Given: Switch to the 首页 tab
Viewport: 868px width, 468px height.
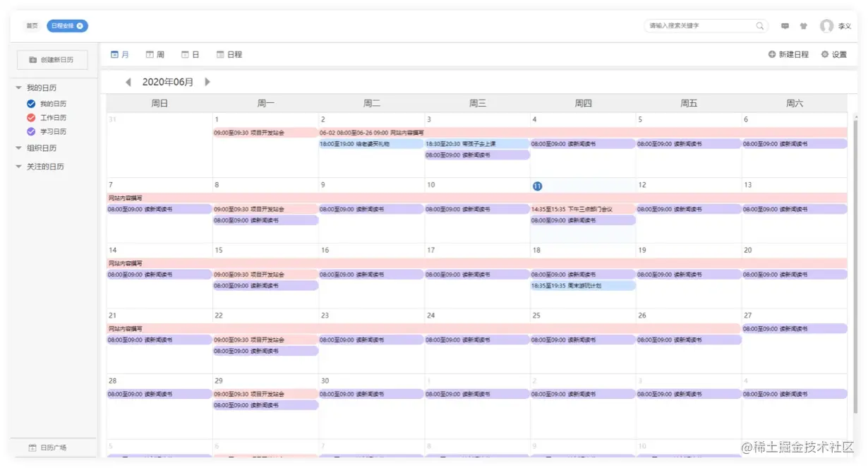Looking at the screenshot, I should (x=32, y=26).
